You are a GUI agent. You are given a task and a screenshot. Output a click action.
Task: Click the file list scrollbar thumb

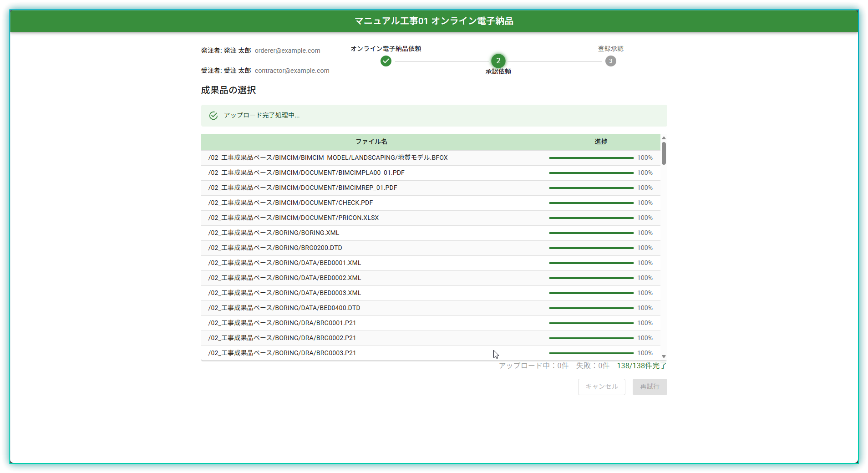tap(664, 153)
